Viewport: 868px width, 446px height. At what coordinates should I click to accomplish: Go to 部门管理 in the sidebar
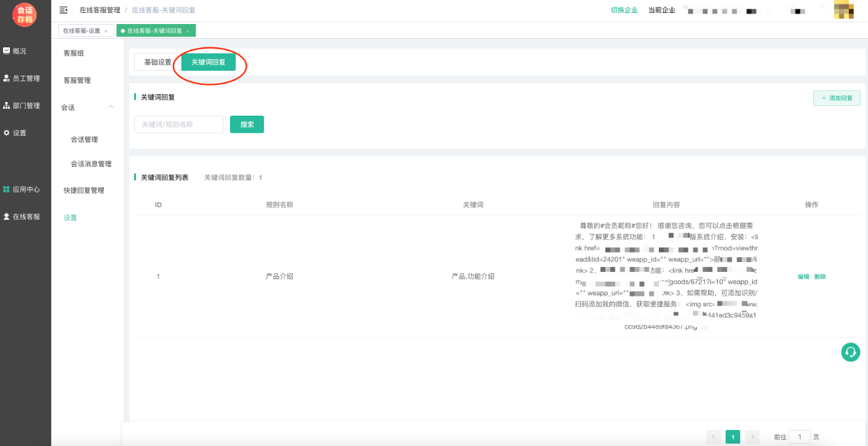22,106
